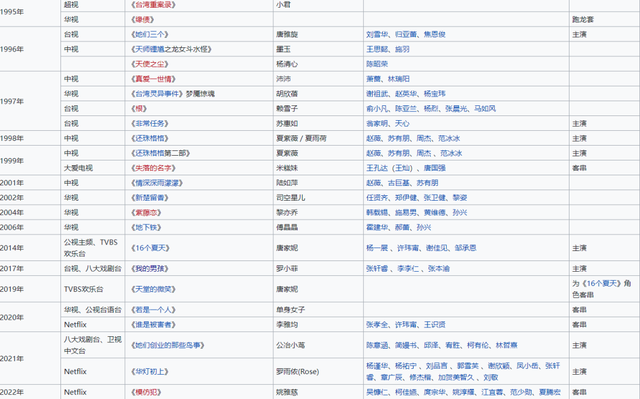The height and width of the screenshot is (399, 640).
Task: Open the 马如风 actor link
Action: [485, 109]
